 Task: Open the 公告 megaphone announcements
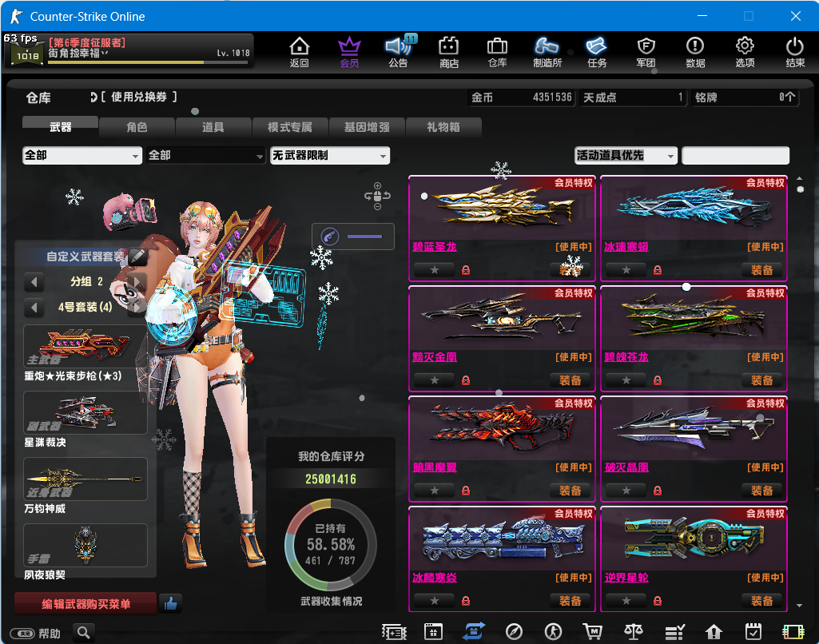click(x=398, y=52)
